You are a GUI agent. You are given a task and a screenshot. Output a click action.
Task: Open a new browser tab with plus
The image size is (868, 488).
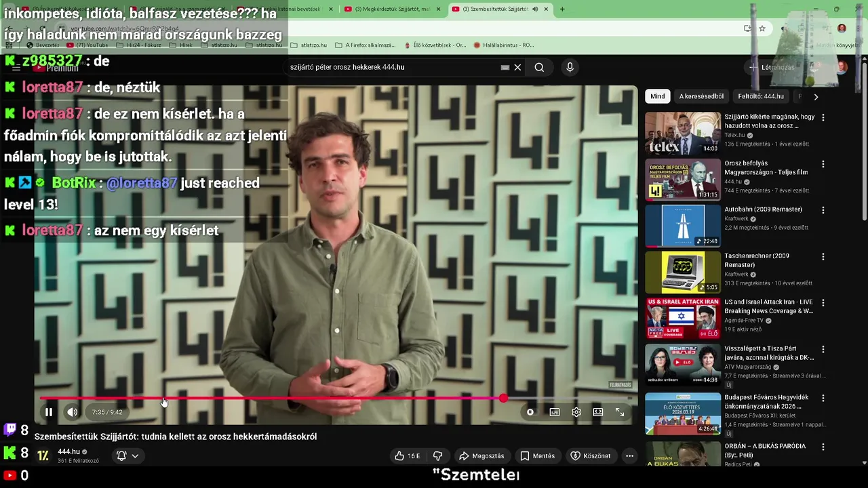pyautogui.click(x=562, y=9)
